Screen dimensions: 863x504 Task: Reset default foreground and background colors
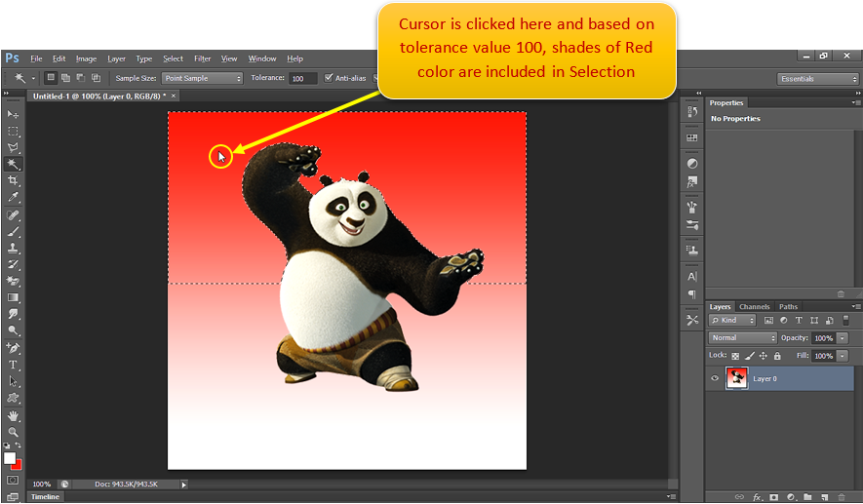[x=7, y=446]
